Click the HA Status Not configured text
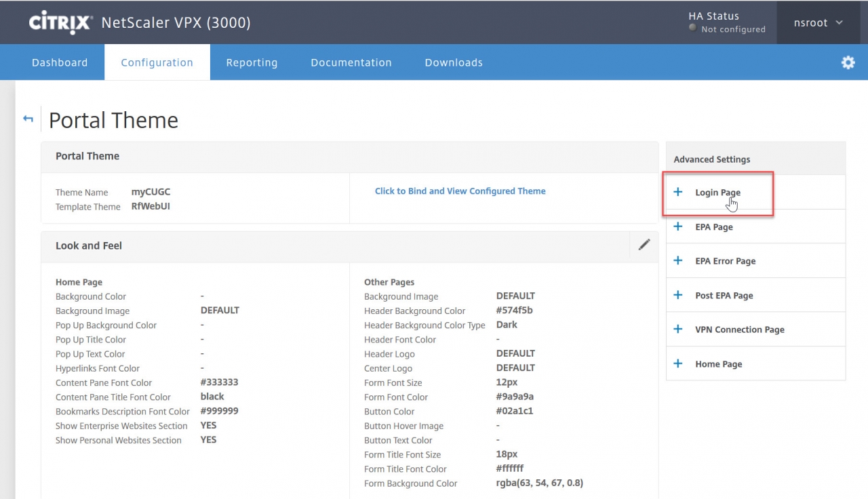868x499 pixels. click(x=733, y=29)
